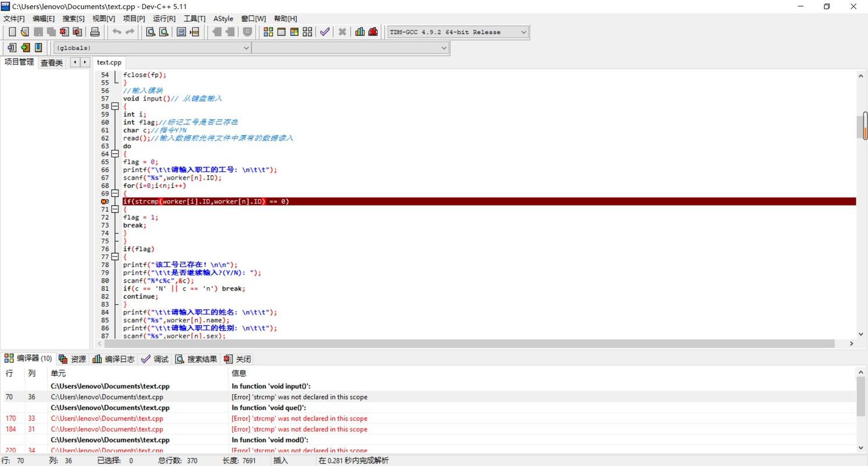The height and width of the screenshot is (466, 868).
Task: Click the Save file toolbar icon
Action: point(38,32)
